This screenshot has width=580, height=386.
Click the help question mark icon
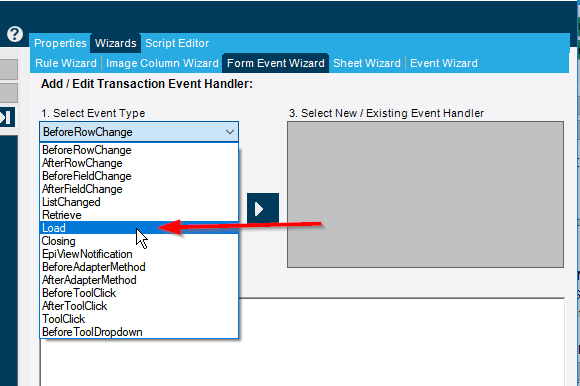point(15,34)
